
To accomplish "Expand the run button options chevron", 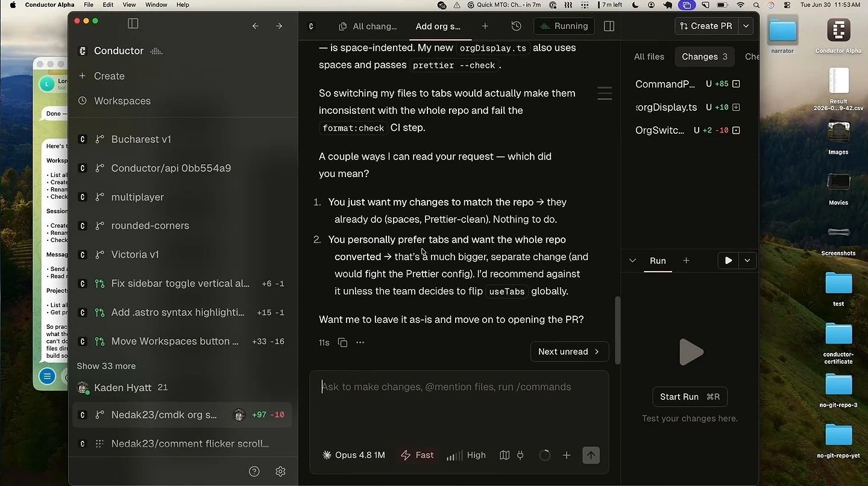I will (747, 261).
